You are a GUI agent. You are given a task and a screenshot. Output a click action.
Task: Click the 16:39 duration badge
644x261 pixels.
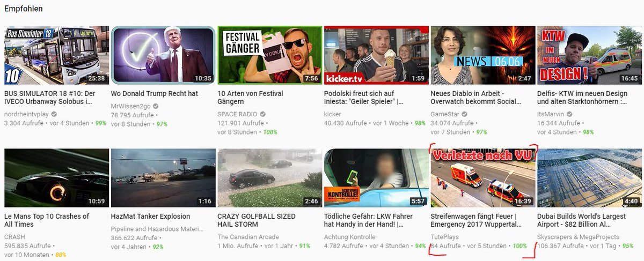point(523,201)
